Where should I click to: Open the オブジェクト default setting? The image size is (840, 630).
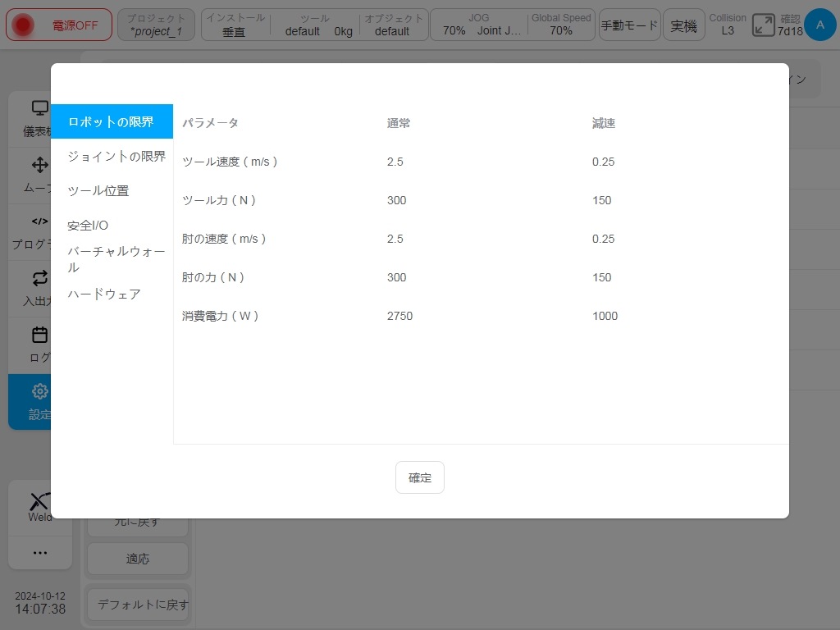(394, 25)
